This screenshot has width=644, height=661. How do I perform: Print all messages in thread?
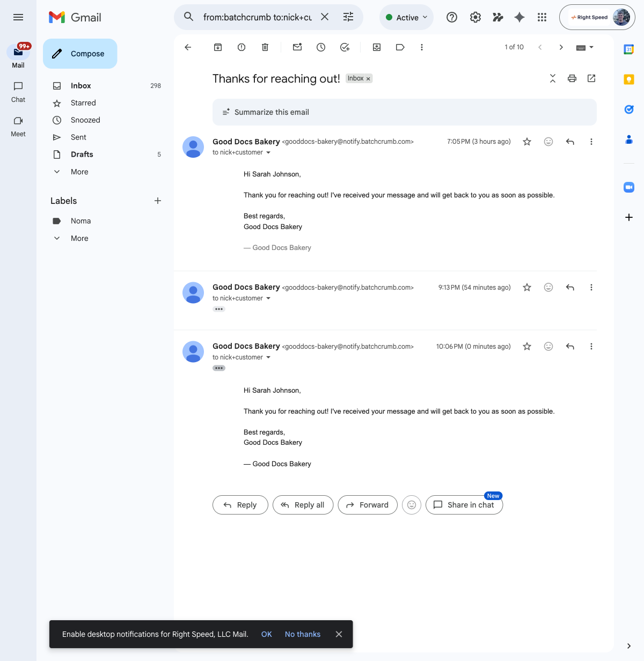click(572, 78)
